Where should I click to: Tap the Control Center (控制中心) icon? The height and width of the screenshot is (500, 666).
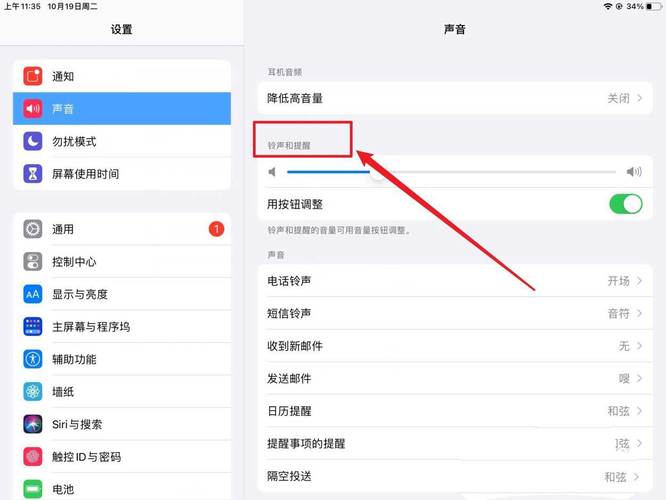pos(33,262)
